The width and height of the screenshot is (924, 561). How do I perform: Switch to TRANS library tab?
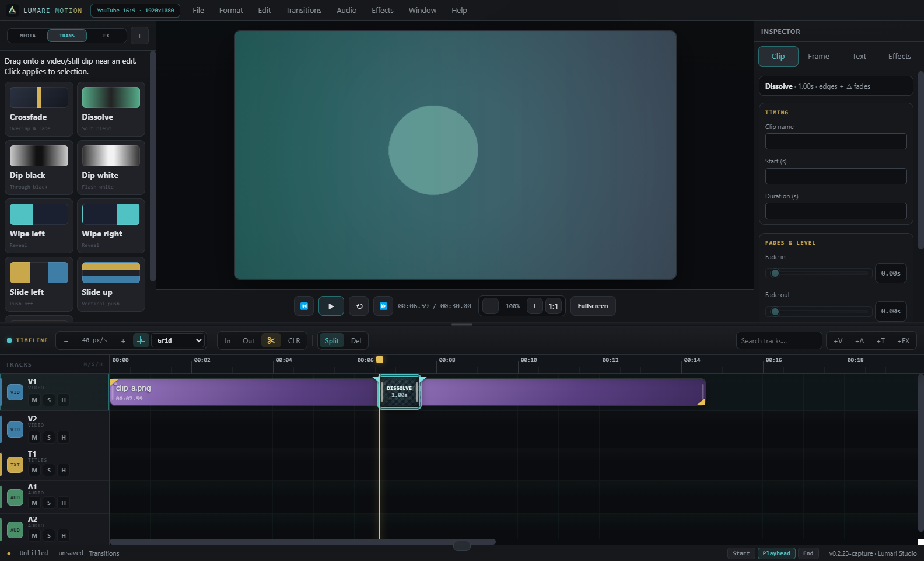pyautogui.click(x=67, y=36)
